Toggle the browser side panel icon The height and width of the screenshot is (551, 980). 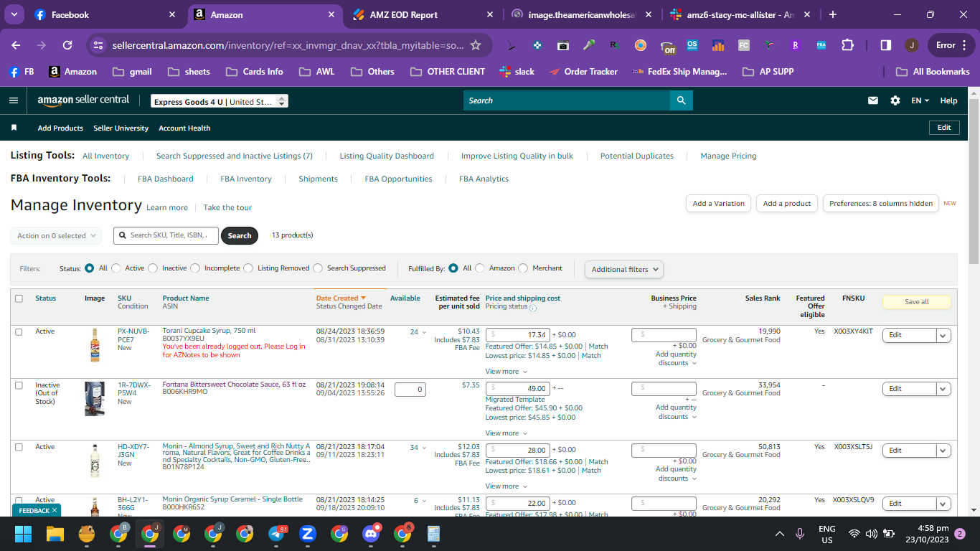(886, 45)
